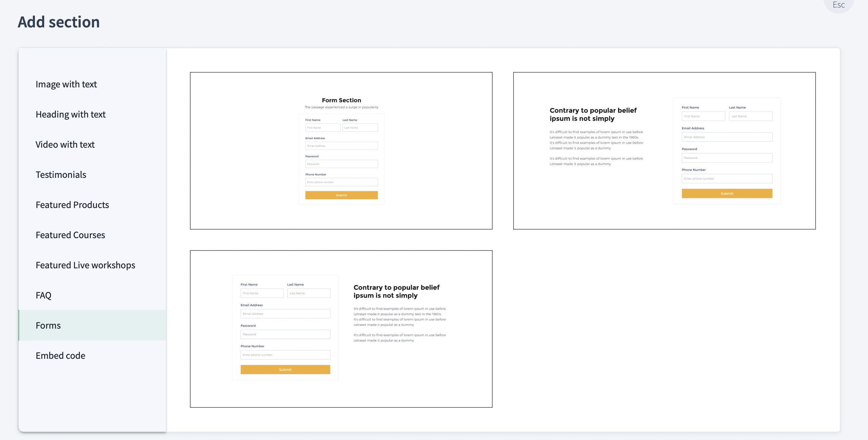Click Submit button in centered form template
The width and height of the screenshot is (868, 440).
[x=341, y=195]
